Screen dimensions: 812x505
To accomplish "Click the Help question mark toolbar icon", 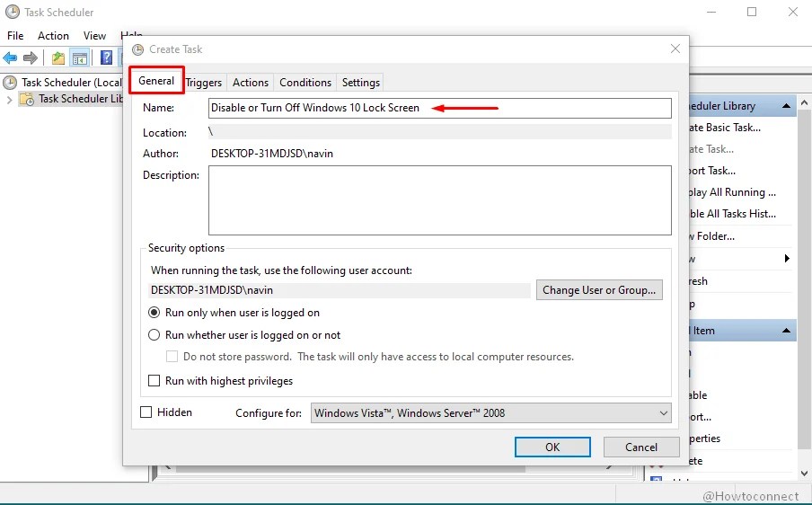I will 106,58.
